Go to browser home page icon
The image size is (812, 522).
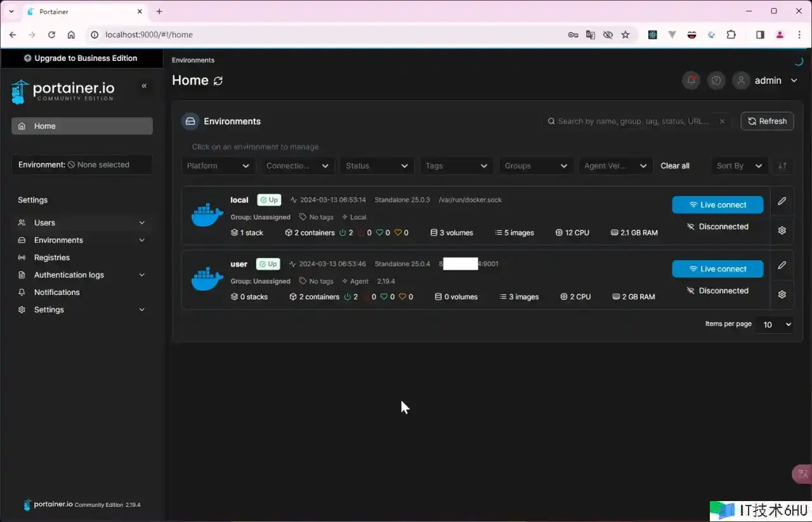click(x=71, y=35)
